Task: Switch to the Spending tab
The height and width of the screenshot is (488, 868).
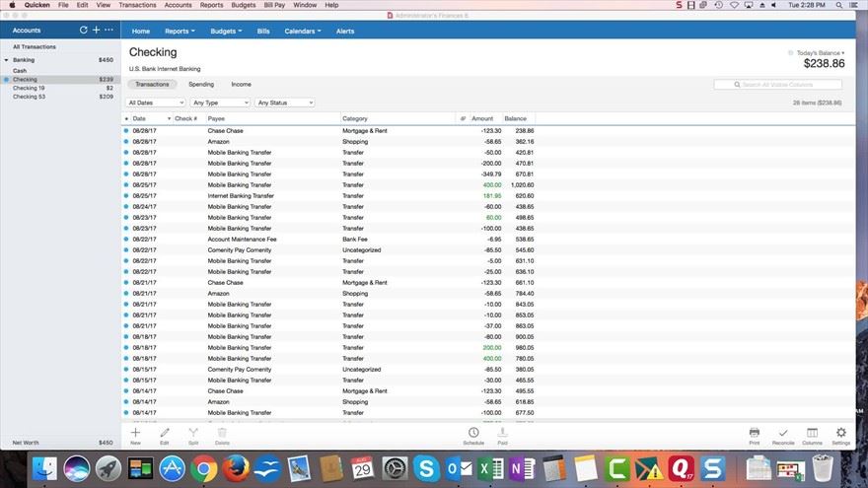Action: 201,85
